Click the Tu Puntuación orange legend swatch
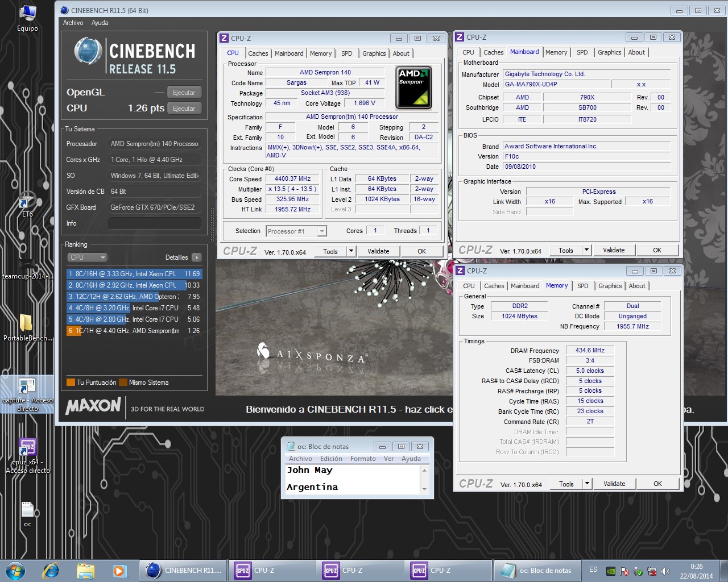Image resolution: width=728 pixels, height=582 pixels. [x=71, y=383]
